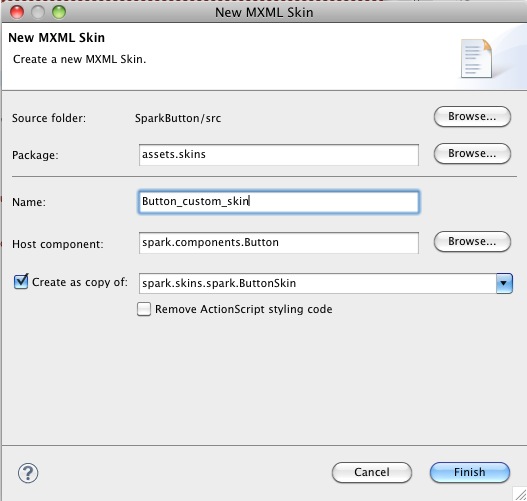Click Finish to create the skin
527x501 pixels.
tap(470, 472)
